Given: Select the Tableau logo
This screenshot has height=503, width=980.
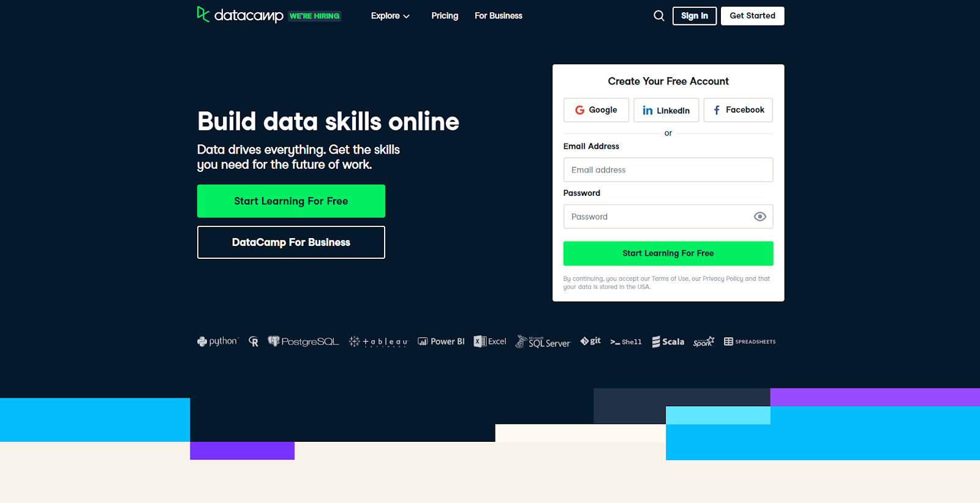Looking at the screenshot, I should 378,341.
